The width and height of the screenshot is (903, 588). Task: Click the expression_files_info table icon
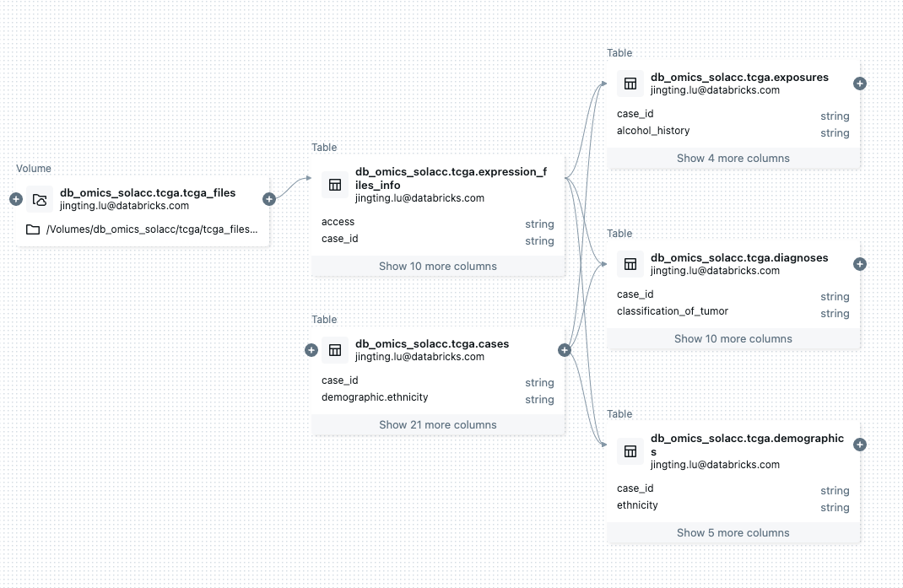(335, 185)
